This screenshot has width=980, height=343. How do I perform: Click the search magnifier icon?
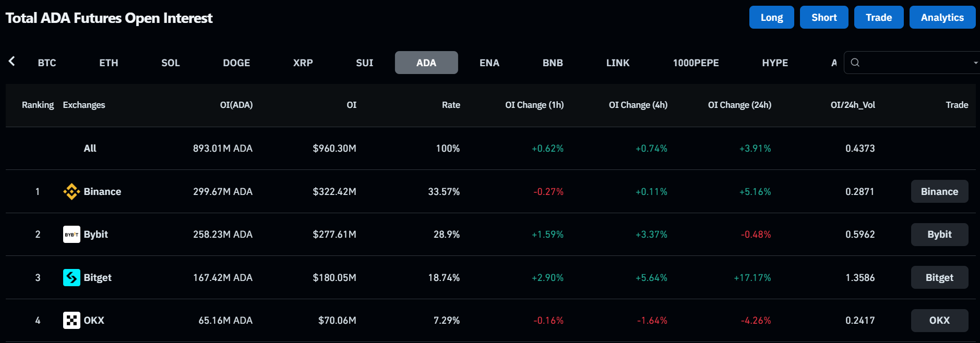tap(855, 63)
